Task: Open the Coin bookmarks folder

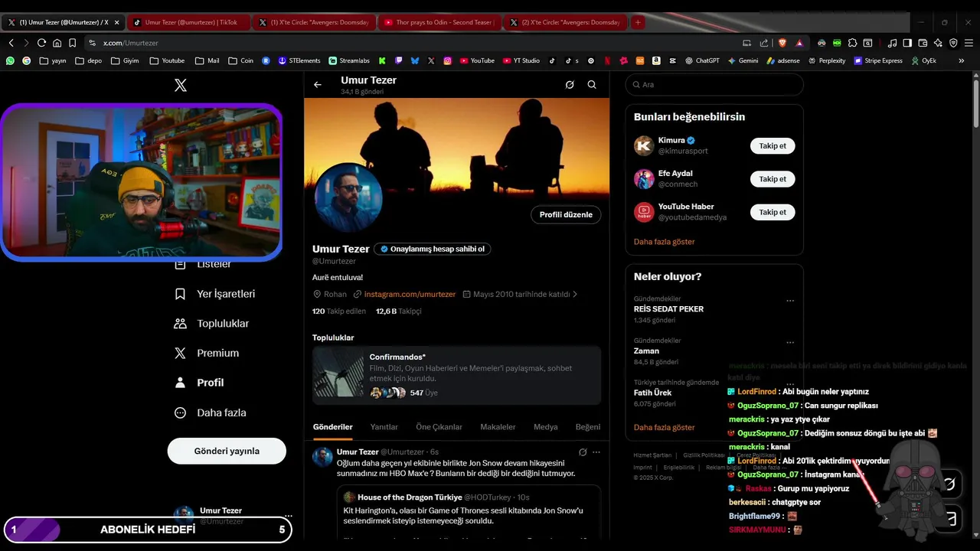Action: (x=240, y=60)
